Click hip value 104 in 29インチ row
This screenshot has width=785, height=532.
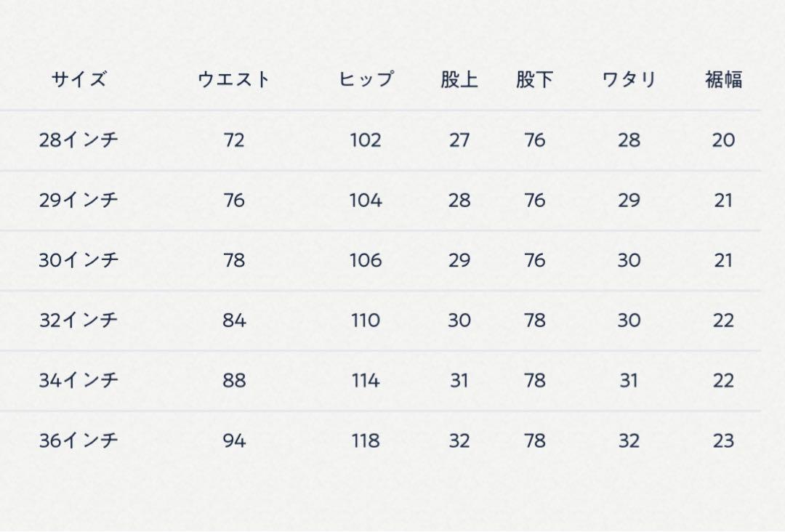click(x=366, y=200)
